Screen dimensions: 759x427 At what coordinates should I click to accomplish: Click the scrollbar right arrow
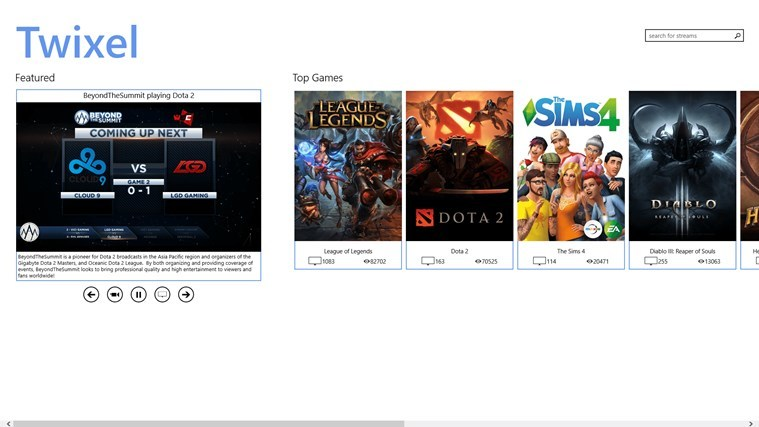pos(751,424)
